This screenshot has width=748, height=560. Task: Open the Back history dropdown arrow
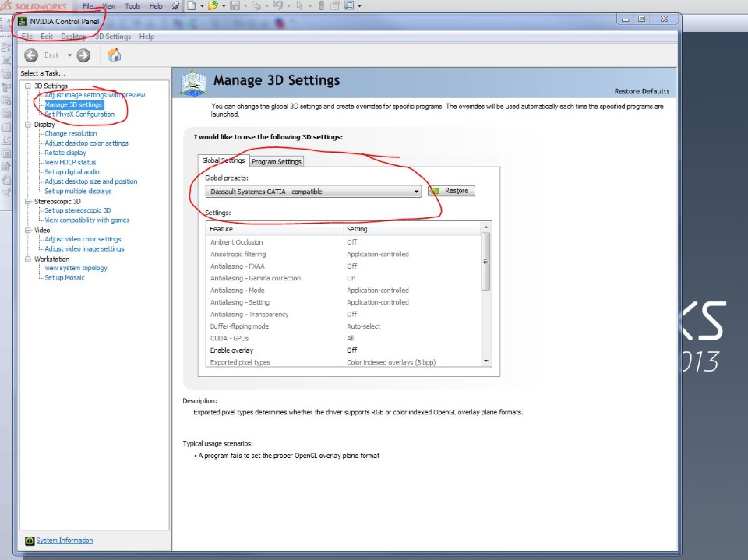click(x=69, y=55)
